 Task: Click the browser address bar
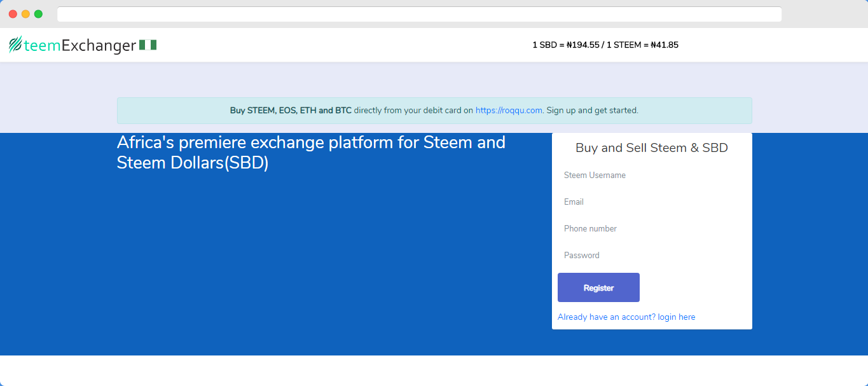420,13
